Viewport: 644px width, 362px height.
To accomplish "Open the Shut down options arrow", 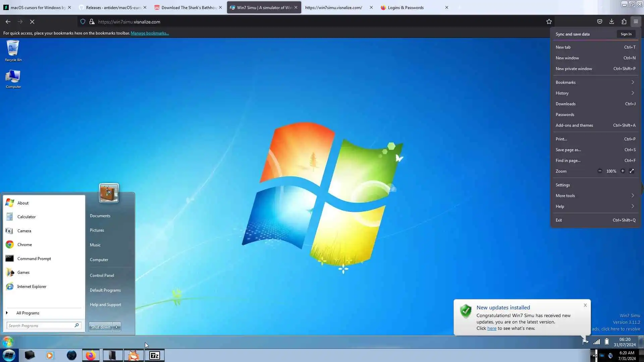I will pyautogui.click(x=117, y=327).
